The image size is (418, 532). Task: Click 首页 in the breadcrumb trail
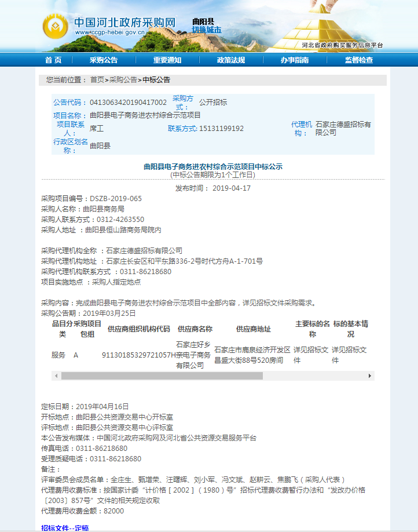coord(97,80)
